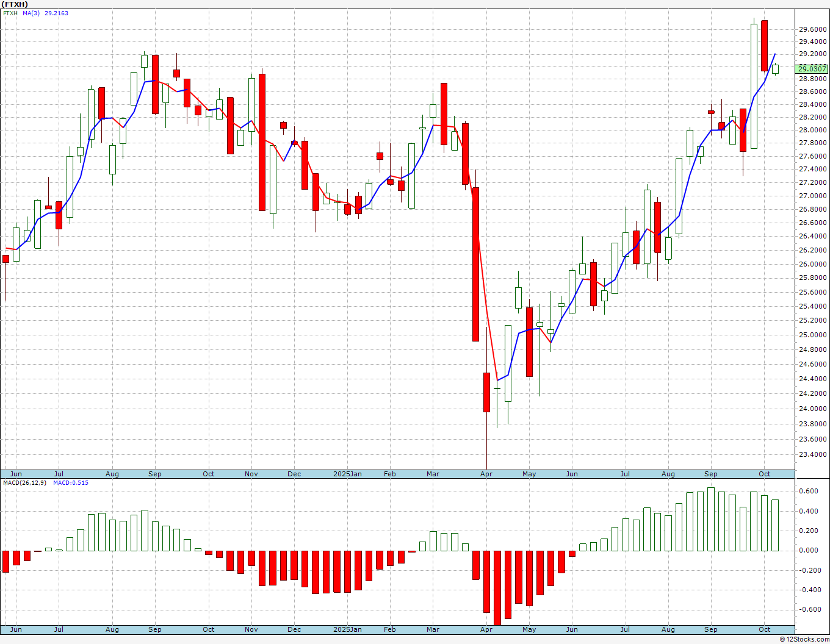The image size is (830, 644).
Task: Click the moving average value 29.2163
Action: (x=56, y=13)
